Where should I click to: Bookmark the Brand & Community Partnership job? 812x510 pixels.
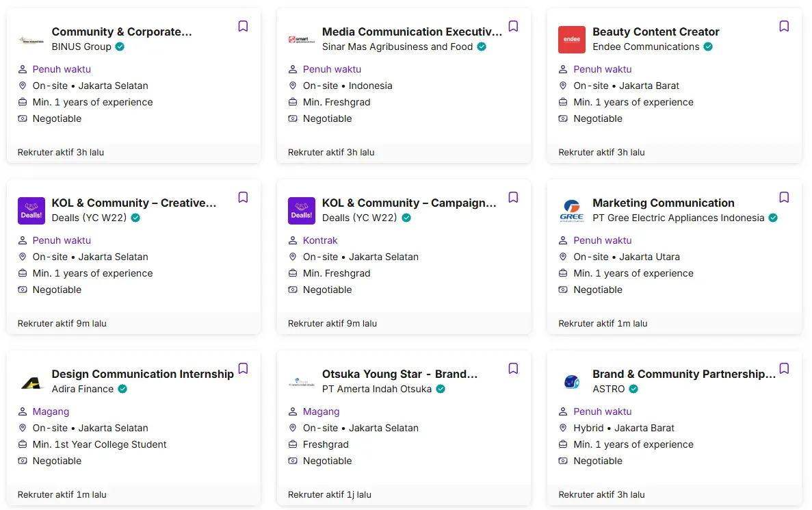[784, 369]
